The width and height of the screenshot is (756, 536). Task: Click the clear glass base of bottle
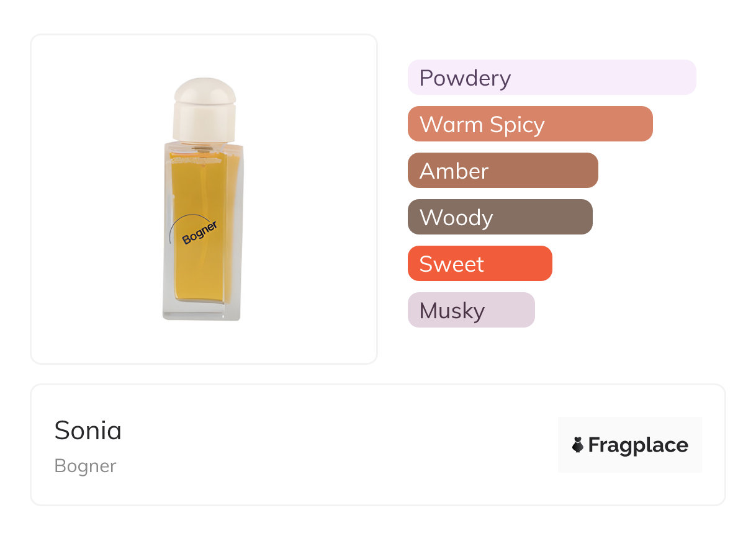click(201, 311)
